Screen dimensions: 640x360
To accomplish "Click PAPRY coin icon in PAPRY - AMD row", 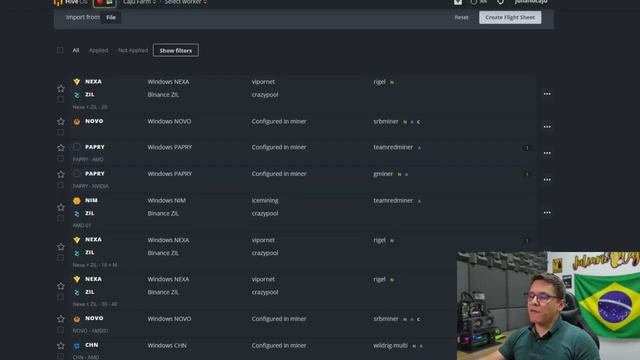I will (x=77, y=147).
